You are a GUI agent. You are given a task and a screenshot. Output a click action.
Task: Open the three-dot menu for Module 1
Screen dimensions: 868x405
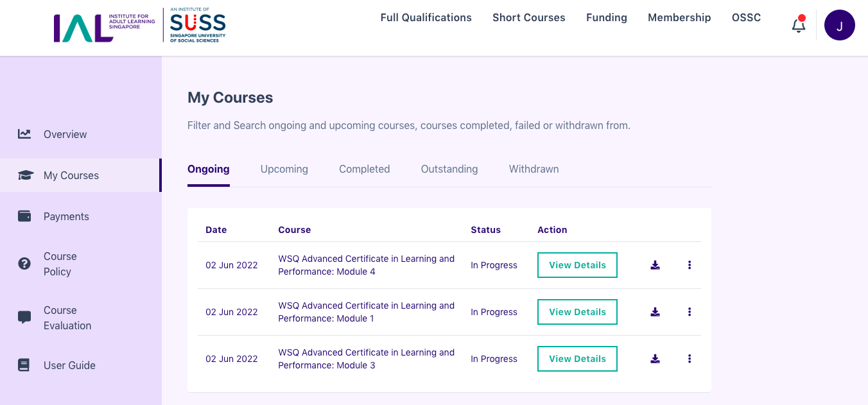[690, 312]
